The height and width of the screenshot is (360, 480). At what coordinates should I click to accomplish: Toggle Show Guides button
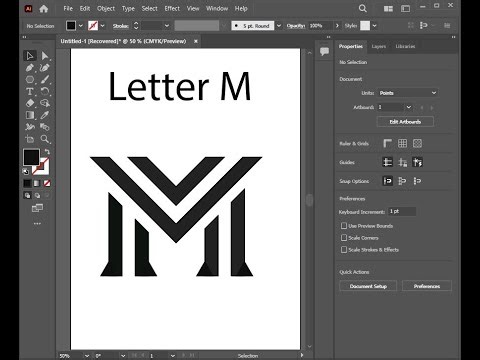(x=387, y=162)
